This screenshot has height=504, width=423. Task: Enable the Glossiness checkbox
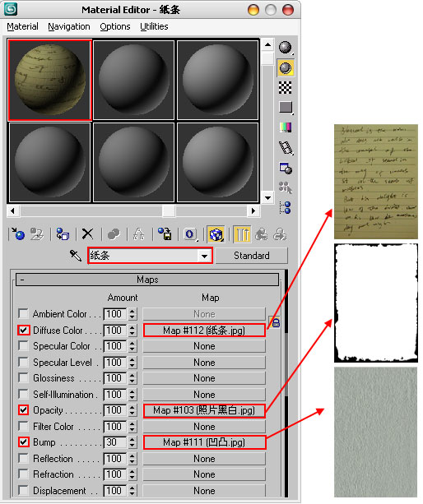tap(23, 377)
